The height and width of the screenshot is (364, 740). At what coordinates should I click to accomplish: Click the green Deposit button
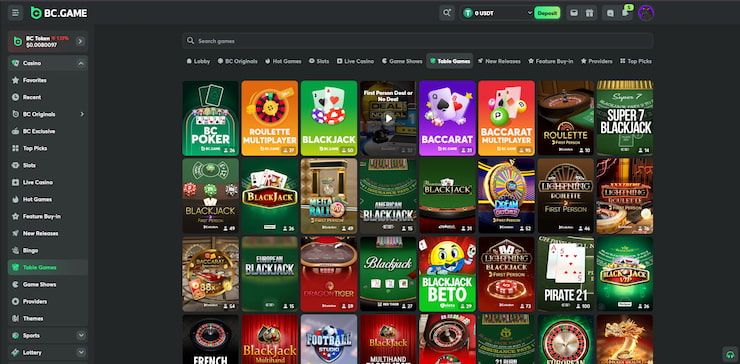tap(547, 13)
